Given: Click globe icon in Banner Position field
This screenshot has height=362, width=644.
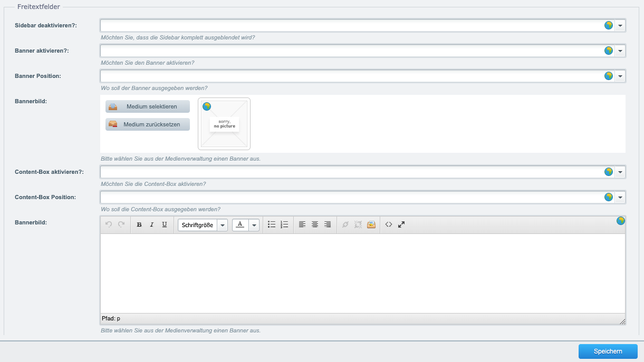Looking at the screenshot, I should coord(609,76).
